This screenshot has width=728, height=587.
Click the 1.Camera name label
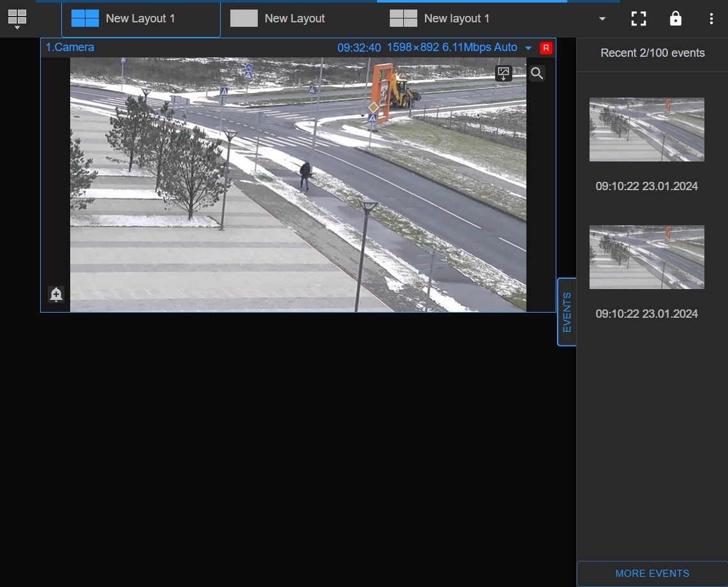(70, 48)
